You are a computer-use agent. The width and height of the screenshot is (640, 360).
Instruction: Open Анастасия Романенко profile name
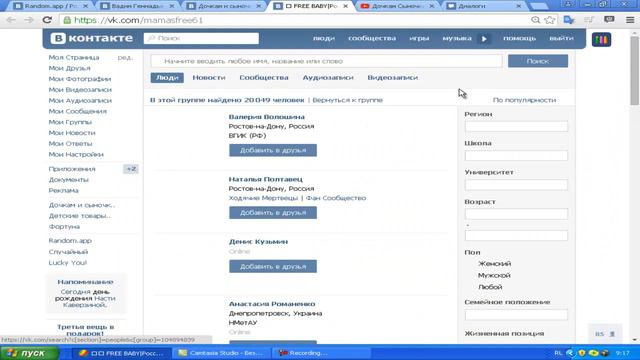tap(272, 304)
